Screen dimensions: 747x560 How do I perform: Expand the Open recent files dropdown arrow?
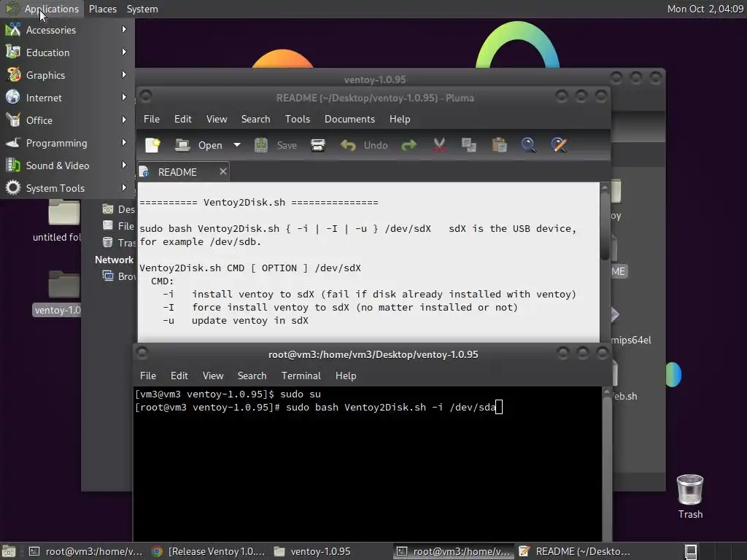(x=237, y=145)
